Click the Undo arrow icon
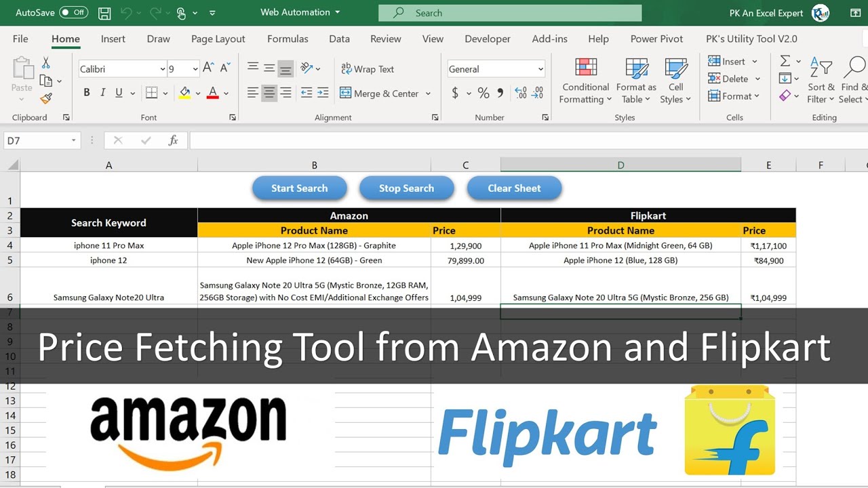The height and width of the screenshot is (488, 868). [127, 13]
